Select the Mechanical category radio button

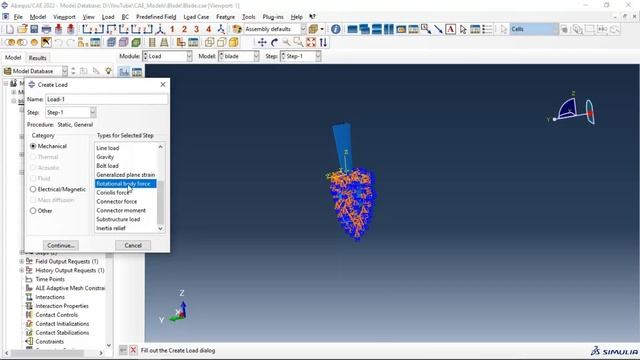tap(33, 146)
